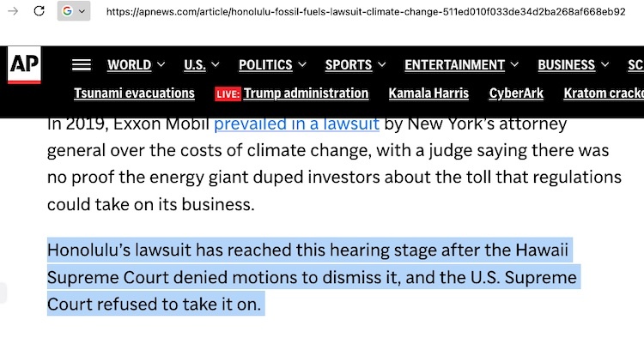Expand the BUSINESS section chevron
This screenshot has width=644, height=350.
pyautogui.click(x=604, y=64)
